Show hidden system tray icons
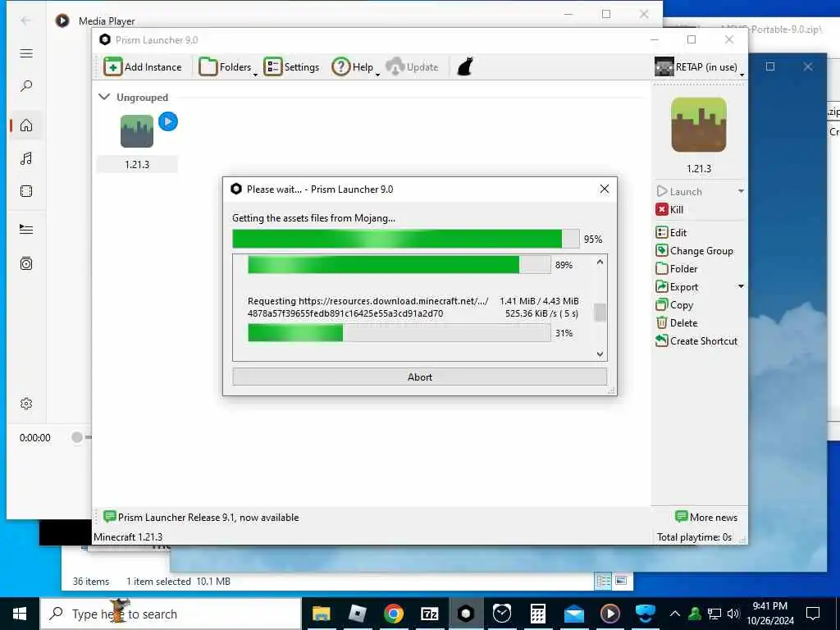Image resolution: width=840 pixels, height=630 pixels. [675, 614]
